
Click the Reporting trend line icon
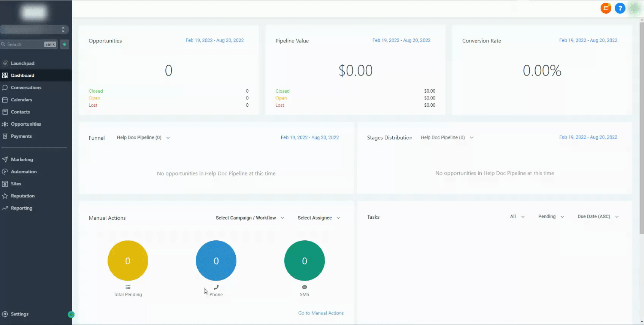click(5, 208)
